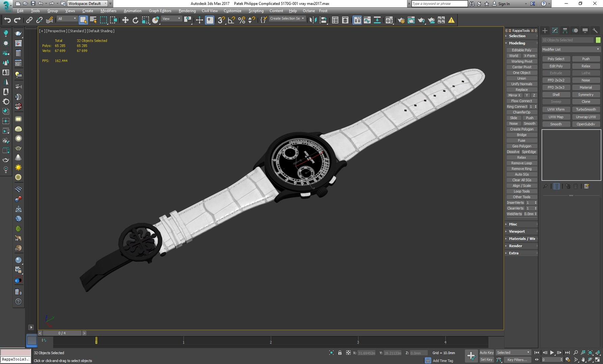
Task: Switch to the Utilities command panel
Action: tap(595, 31)
